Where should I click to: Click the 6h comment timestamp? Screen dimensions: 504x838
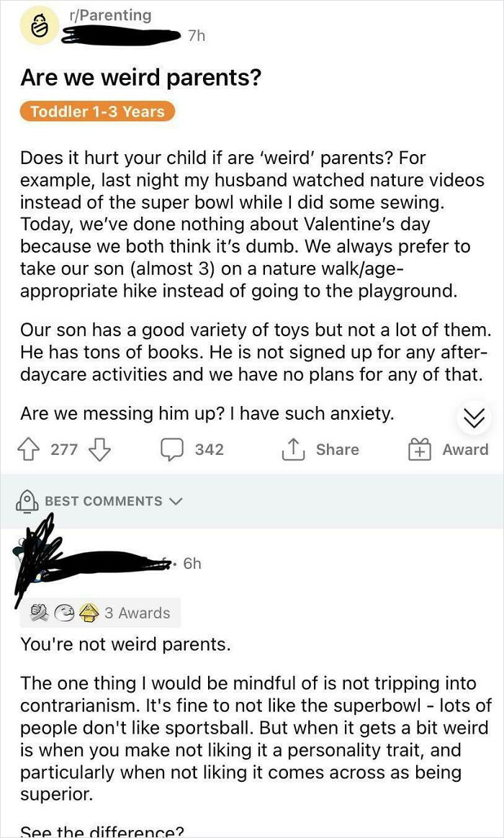(194, 564)
